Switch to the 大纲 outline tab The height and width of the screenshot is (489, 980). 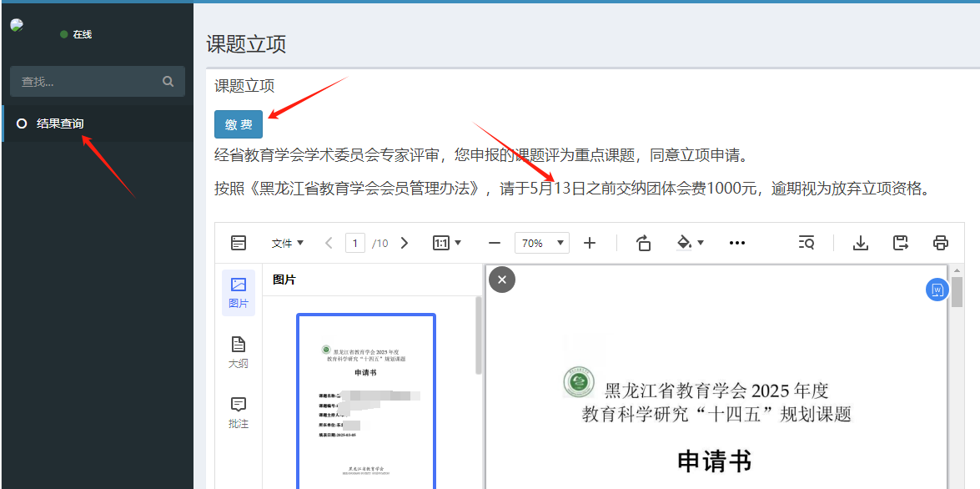click(x=239, y=353)
